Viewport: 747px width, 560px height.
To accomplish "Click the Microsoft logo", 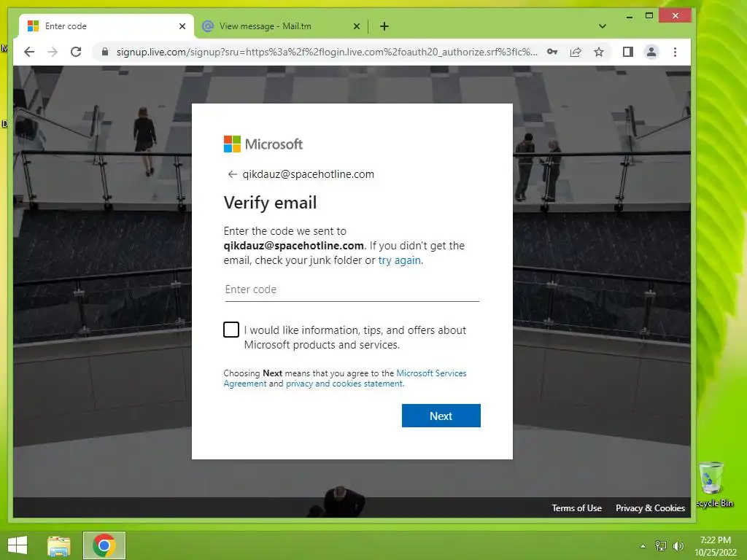I will [x=263, y=144].
